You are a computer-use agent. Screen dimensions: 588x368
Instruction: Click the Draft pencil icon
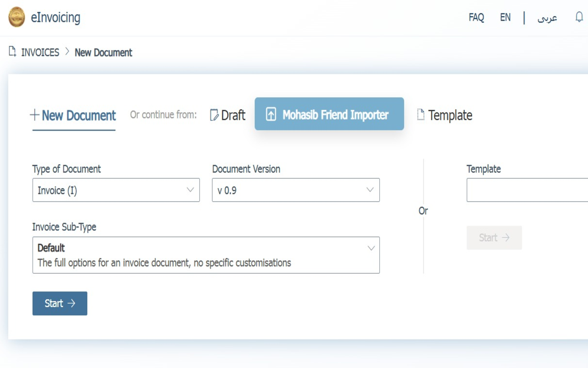coord(213,115)
